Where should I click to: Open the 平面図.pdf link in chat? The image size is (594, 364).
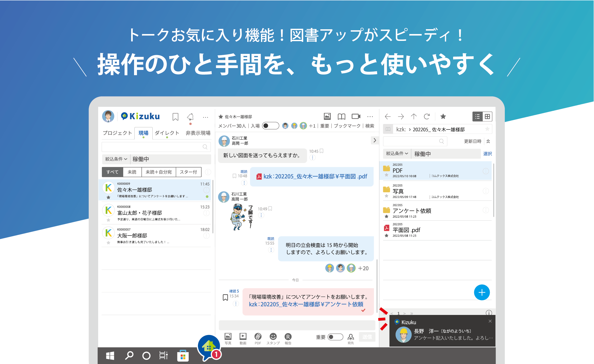315,176
